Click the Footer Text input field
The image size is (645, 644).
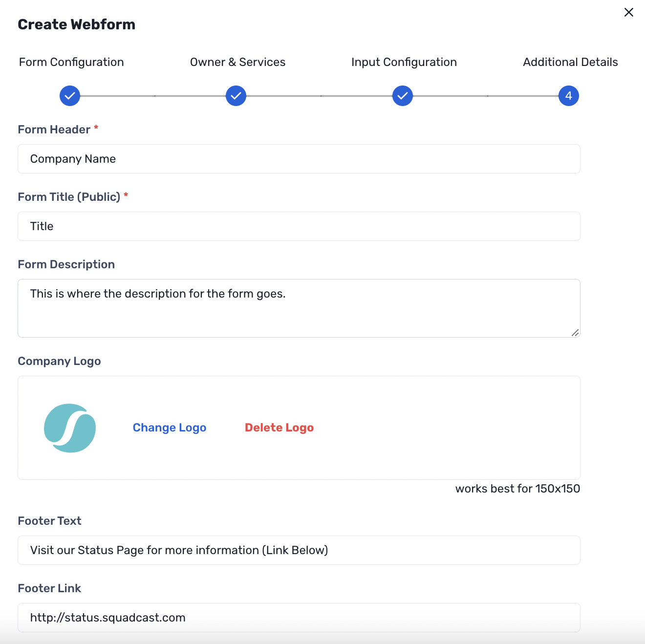[299, 550]
